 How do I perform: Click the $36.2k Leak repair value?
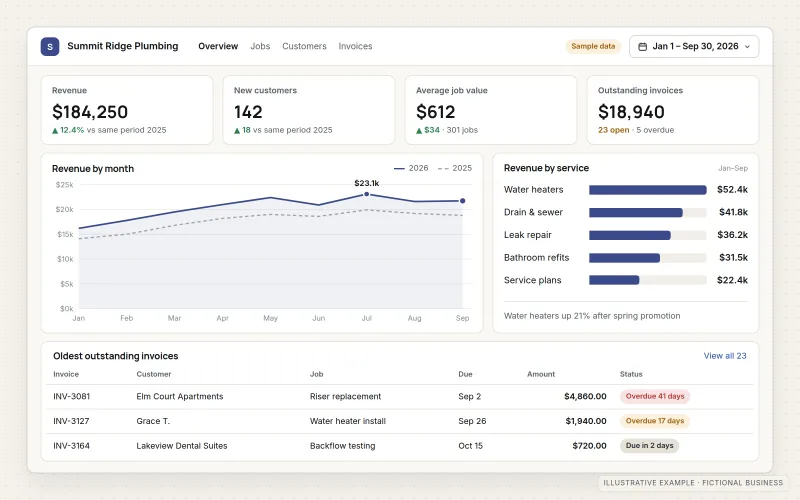pos(732,235)
